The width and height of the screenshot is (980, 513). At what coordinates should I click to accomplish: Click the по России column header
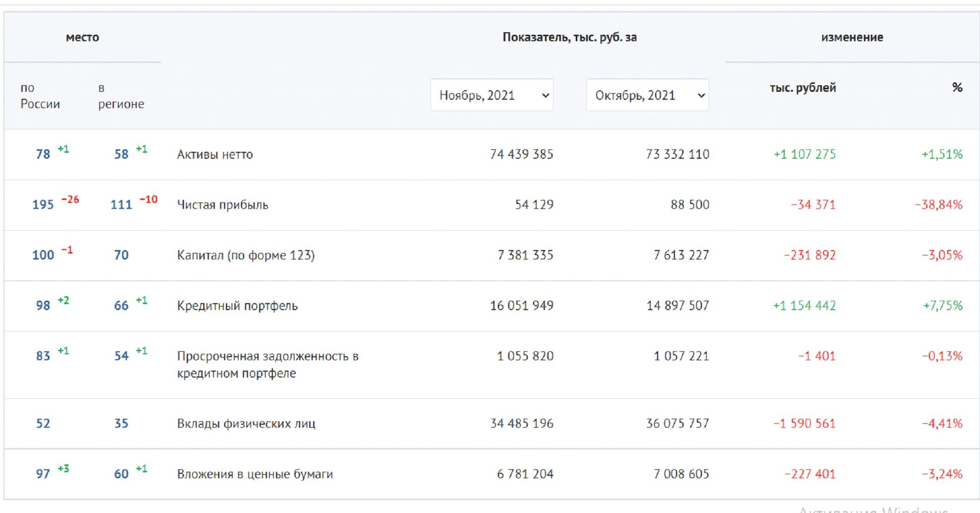click(x=40, y=96)
